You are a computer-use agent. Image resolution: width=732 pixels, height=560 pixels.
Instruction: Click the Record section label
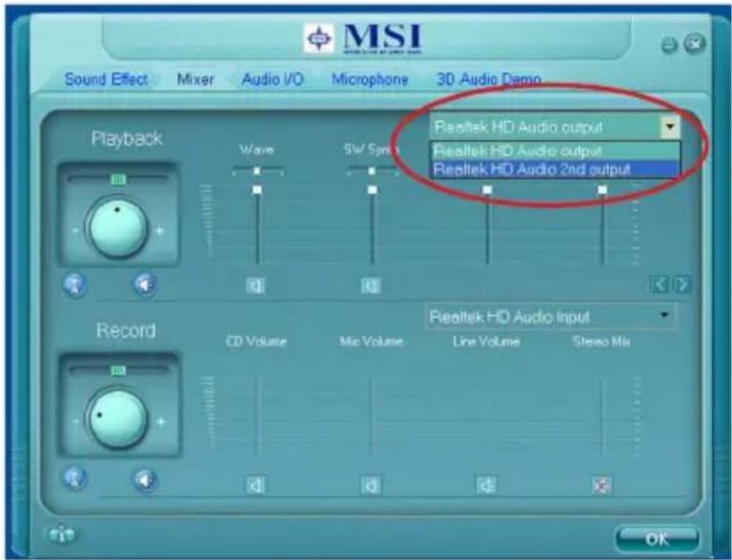pos(126,330)
